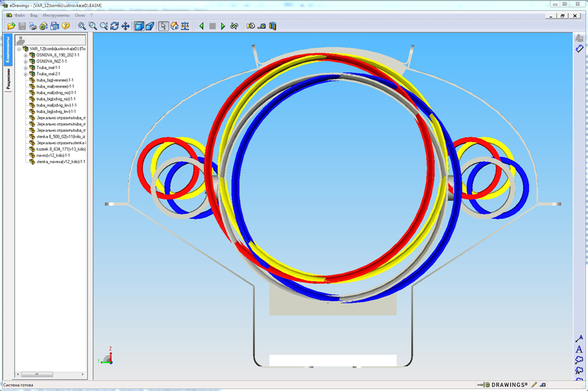The width and height of the screenshot is (588, 391).
Task: Click the Open file toolbar icon
Action: 11,26
